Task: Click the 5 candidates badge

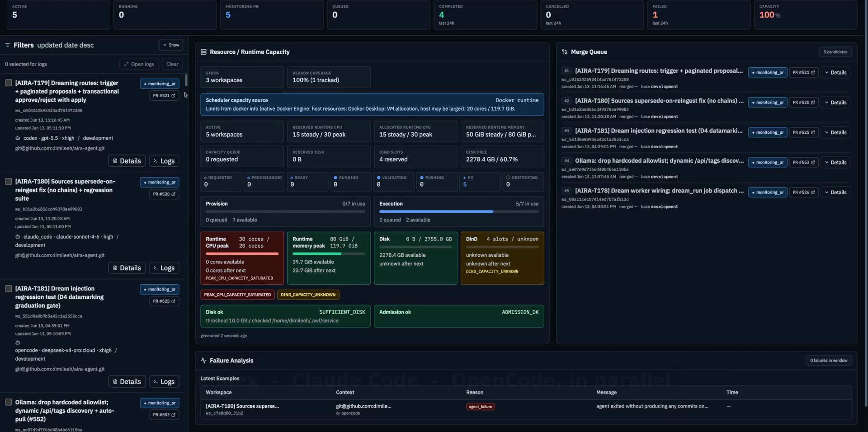Action: point(835,52)
